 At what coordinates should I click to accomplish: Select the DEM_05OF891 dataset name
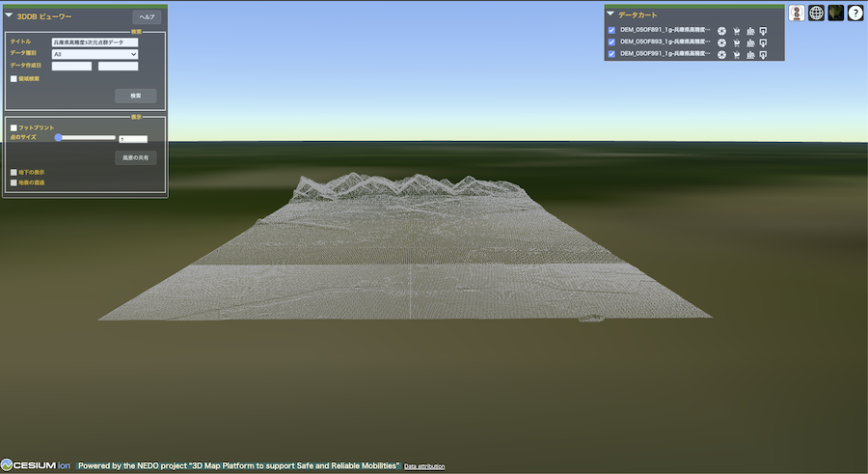(x=665, y=31)
